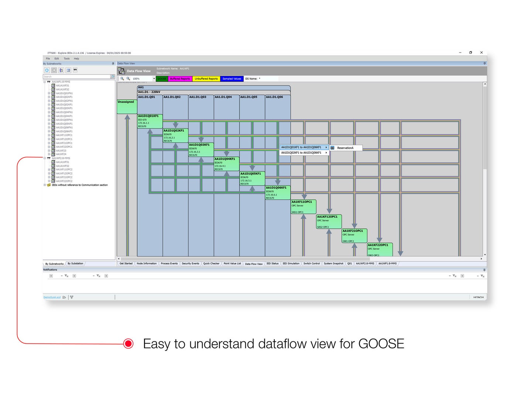Open the DemoSysA.scd link in status bar
Viewport: 532px width, 399px height.
[52, 297]
